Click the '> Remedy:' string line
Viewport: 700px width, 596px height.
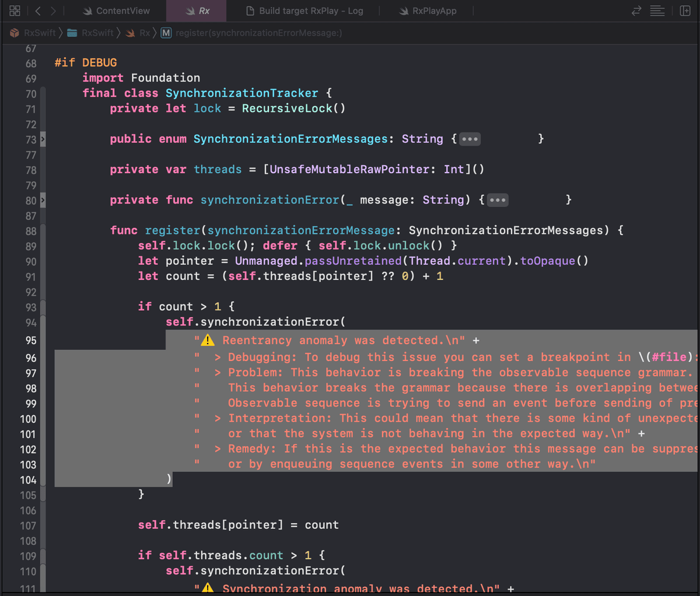point(446,448)
